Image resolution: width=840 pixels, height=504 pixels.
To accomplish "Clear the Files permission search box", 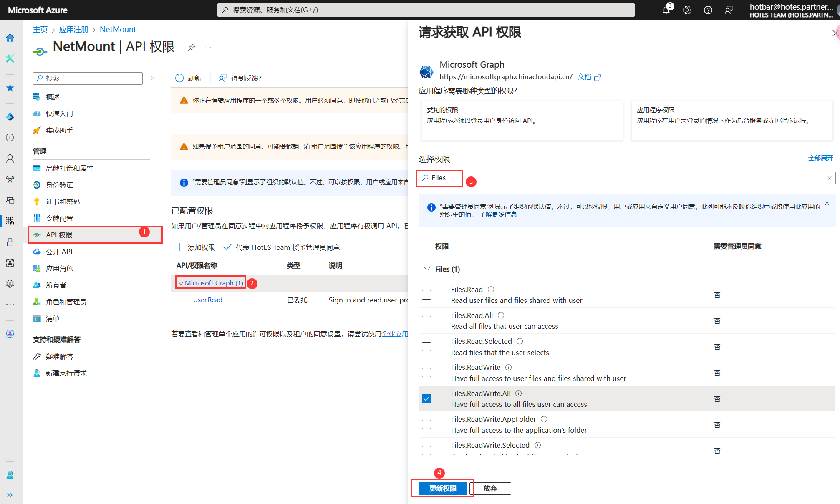I will 830,178.
